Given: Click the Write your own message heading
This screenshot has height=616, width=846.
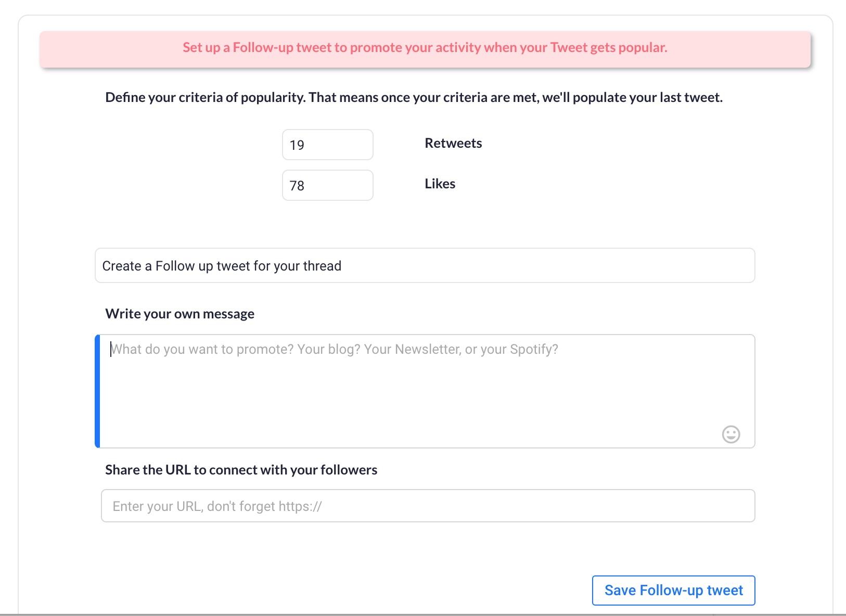Looking at the screenshot, I should point(180,314).
